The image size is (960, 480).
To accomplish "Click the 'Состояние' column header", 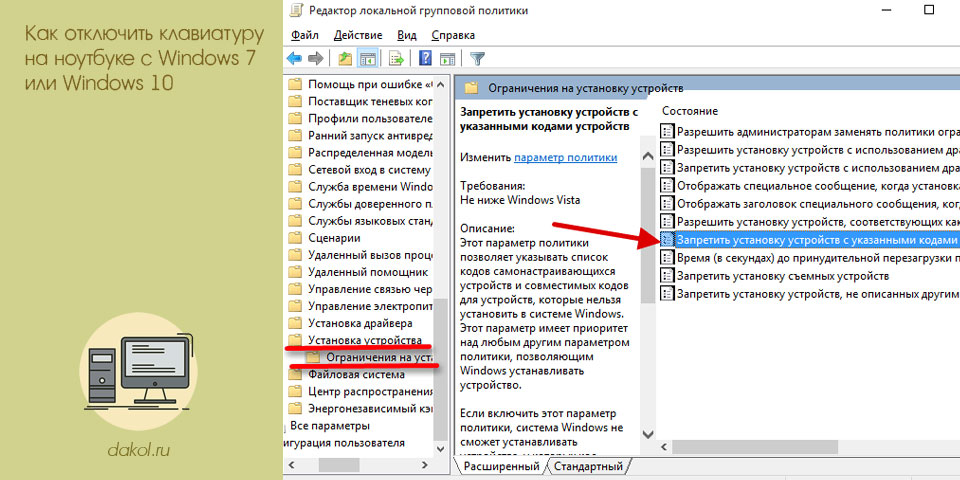I will (689, 111).
